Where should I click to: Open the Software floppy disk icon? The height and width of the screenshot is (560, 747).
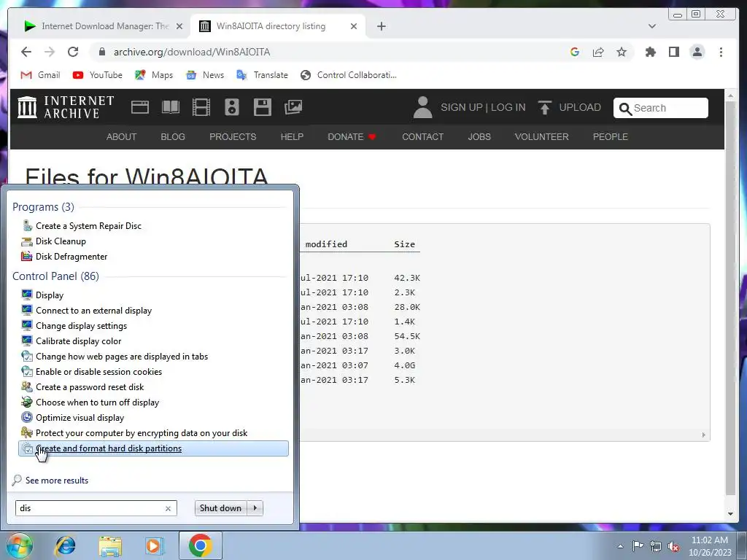[x=263, y=107]
